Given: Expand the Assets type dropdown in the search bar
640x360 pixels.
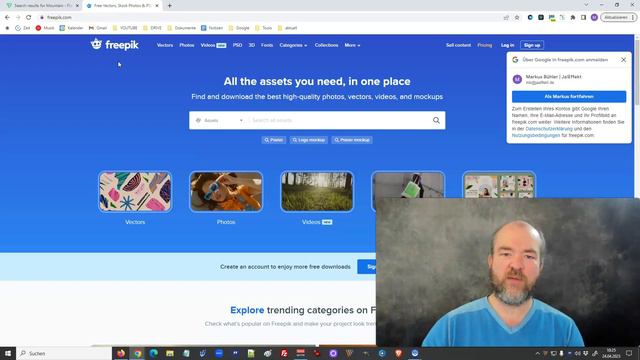Looking at the screenshot, I should click(219, 120).
